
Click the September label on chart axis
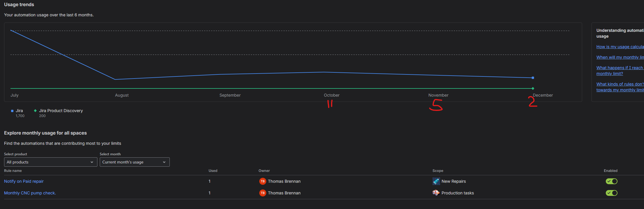(x=230, y=95)
